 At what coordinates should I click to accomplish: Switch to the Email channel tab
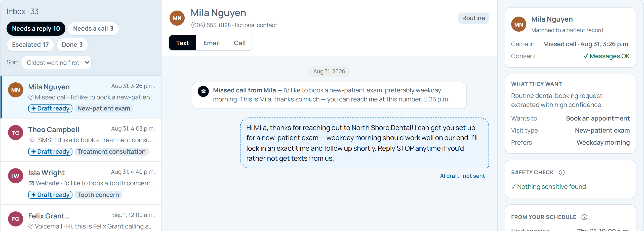212,43
